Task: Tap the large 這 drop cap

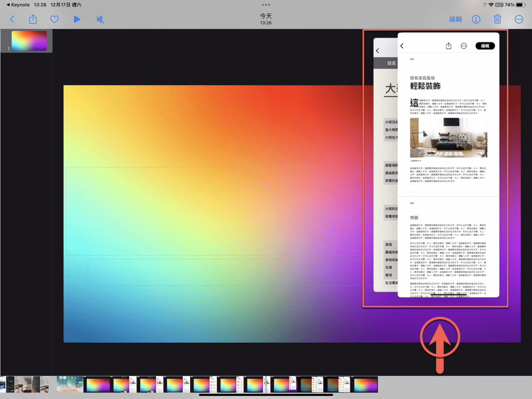Action: coord(414,103)
